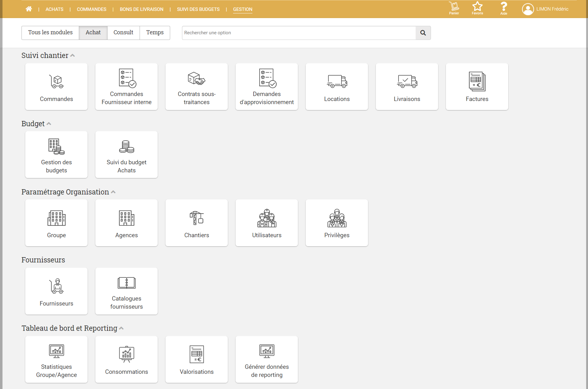
Task: Open the Chantiers crane icon
Action: [197, 218]
